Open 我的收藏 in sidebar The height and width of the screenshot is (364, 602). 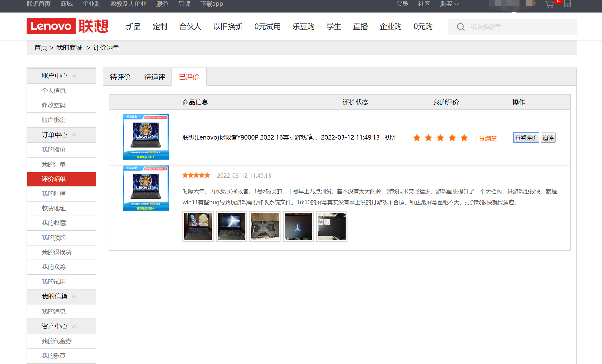(x=61, y=223)
